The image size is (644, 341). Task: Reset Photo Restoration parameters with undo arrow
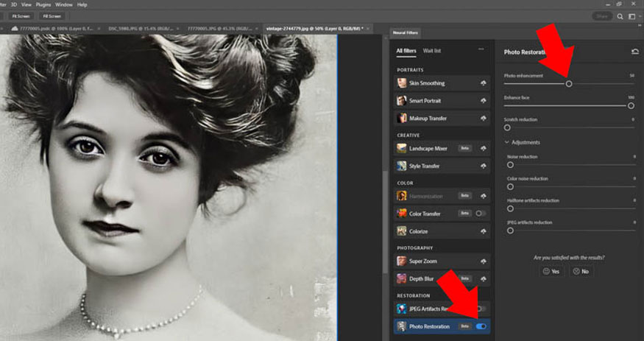[x=635, y=52]
